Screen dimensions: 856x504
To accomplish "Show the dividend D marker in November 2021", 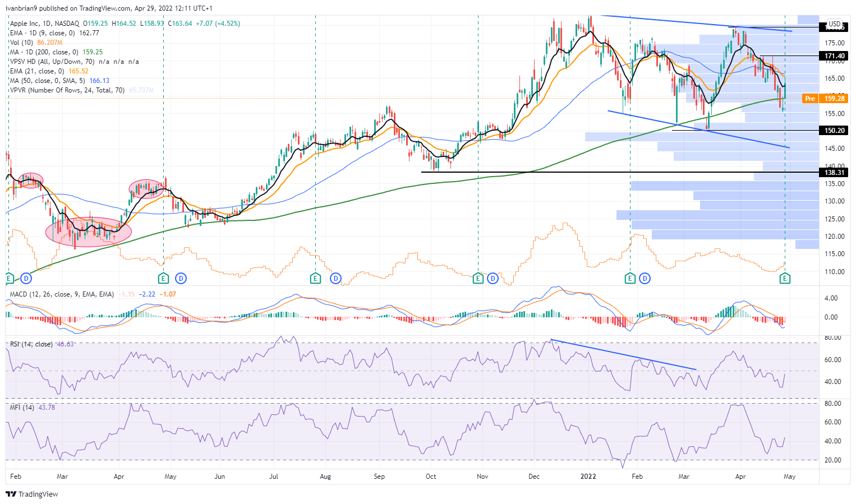I will click(493, 278).
